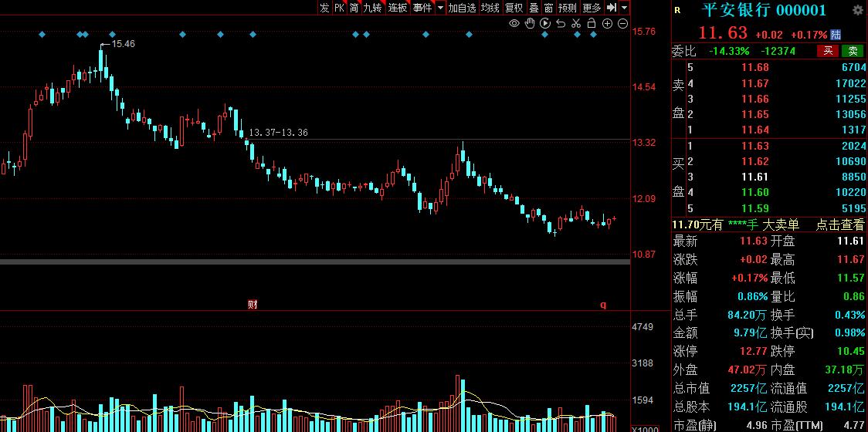Select the scissors cut tool
868x432 pixels.
[576, 23]
